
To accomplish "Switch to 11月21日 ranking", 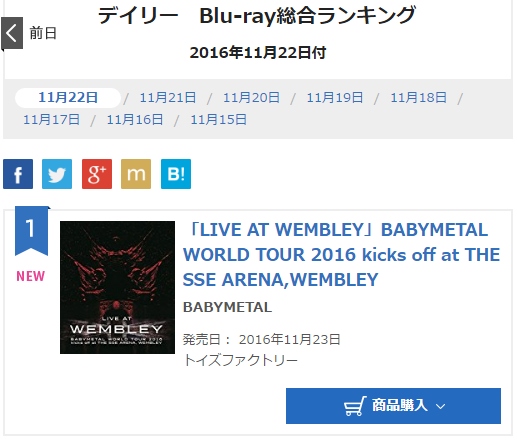I will point(168,98).
